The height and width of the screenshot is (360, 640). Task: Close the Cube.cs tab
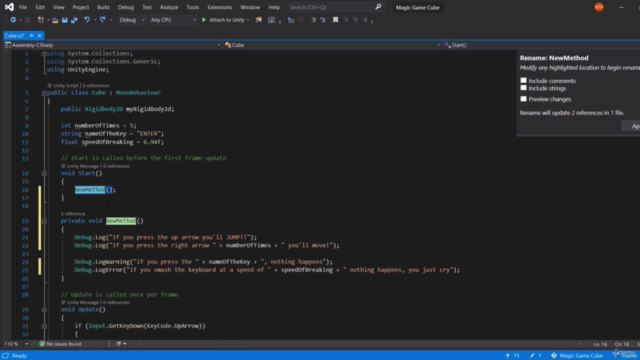pyautogui.click(x=39, y=36)
